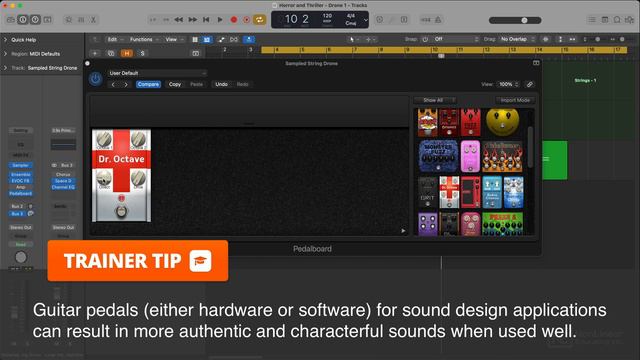
Task: Click the plugin Link chain icon
Action: pos(529,84)
